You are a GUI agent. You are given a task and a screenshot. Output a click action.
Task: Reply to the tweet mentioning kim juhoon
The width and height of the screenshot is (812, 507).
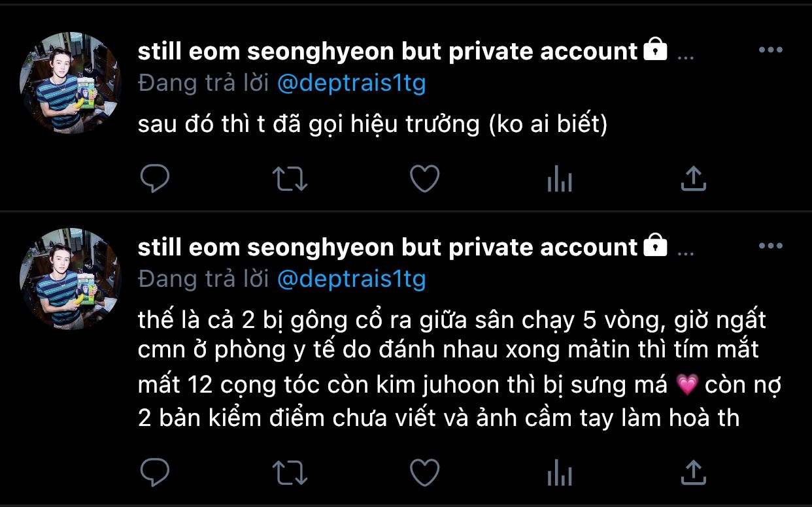click(x=155, y=472)
